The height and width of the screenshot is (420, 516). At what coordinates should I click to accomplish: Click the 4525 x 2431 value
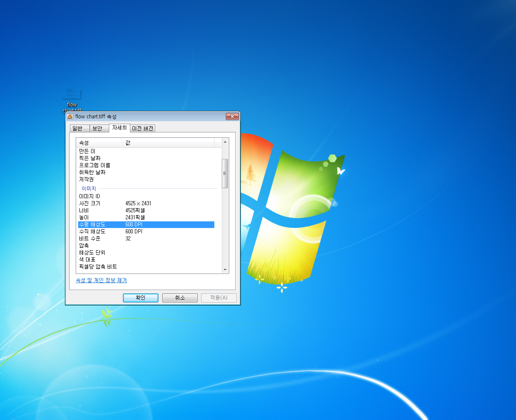[138, 204]
